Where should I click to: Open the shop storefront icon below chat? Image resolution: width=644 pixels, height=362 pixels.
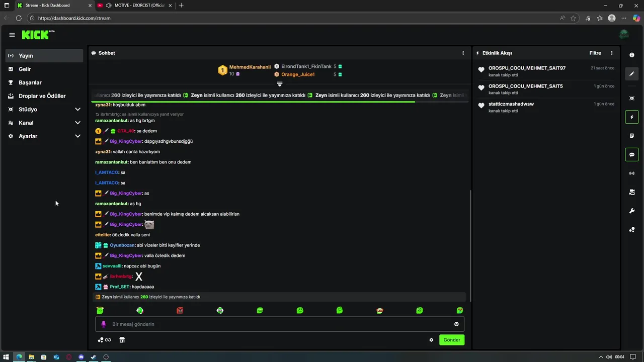(x=122, y=340)
